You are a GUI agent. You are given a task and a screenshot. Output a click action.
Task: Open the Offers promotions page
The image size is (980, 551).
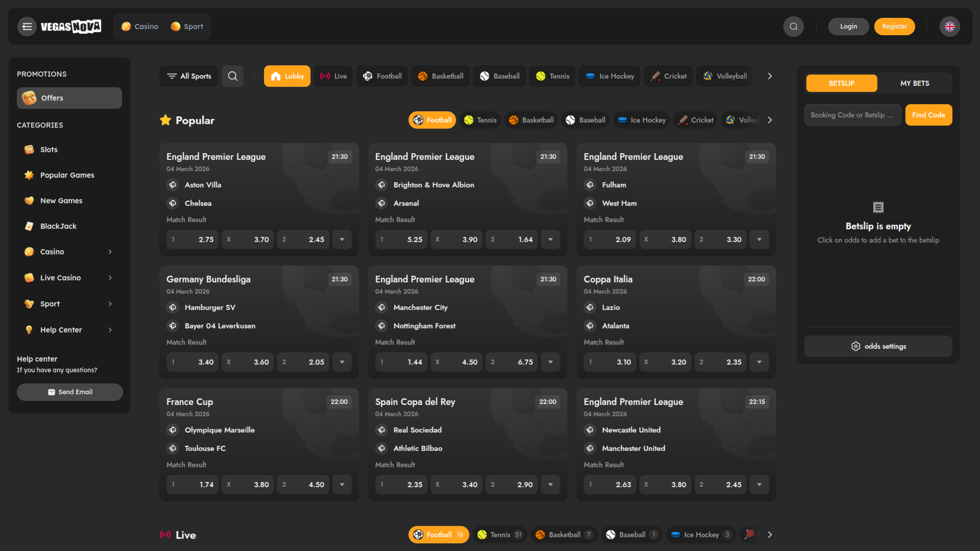pyautogui.click(x=69, y=97)
